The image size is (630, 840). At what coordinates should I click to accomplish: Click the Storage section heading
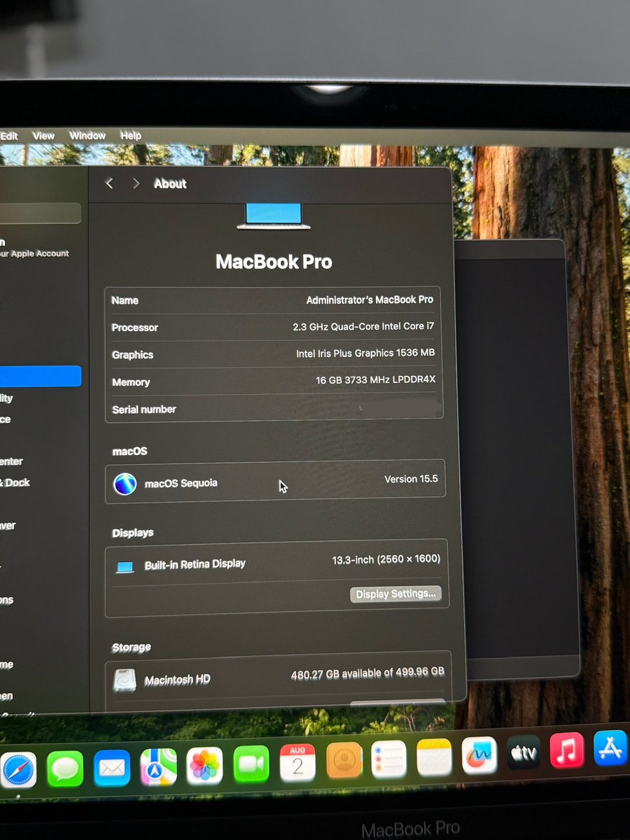click(132, 647)
